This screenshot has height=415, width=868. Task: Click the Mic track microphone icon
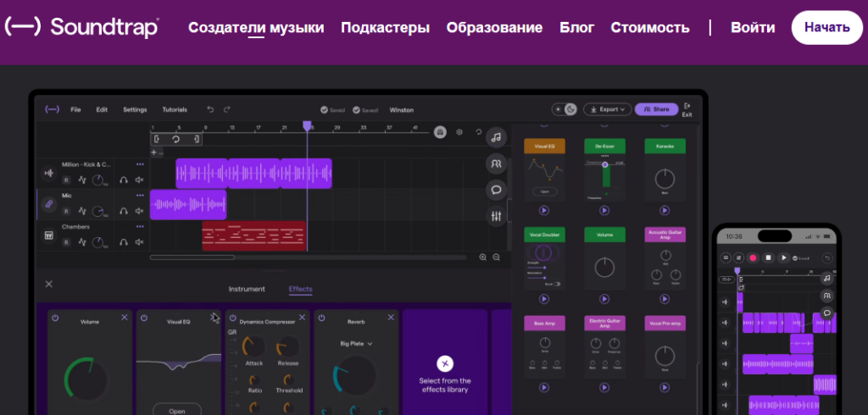click(x=48, y=204)
